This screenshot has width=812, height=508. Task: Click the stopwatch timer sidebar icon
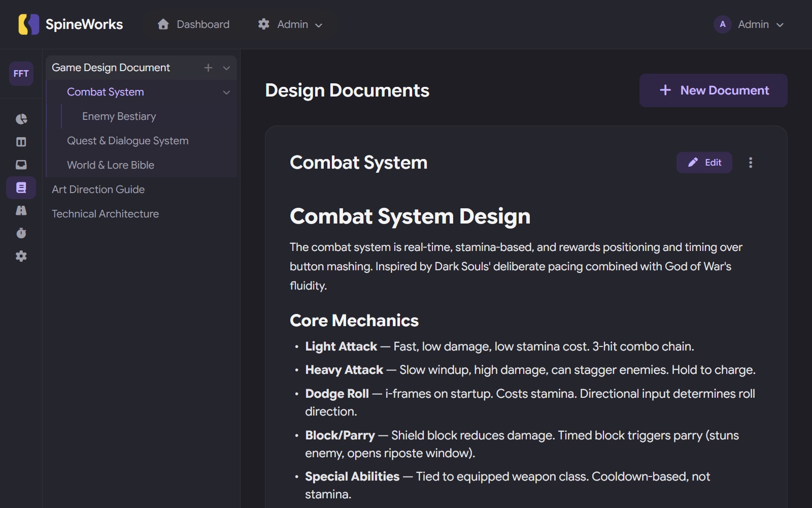(21, 233)
